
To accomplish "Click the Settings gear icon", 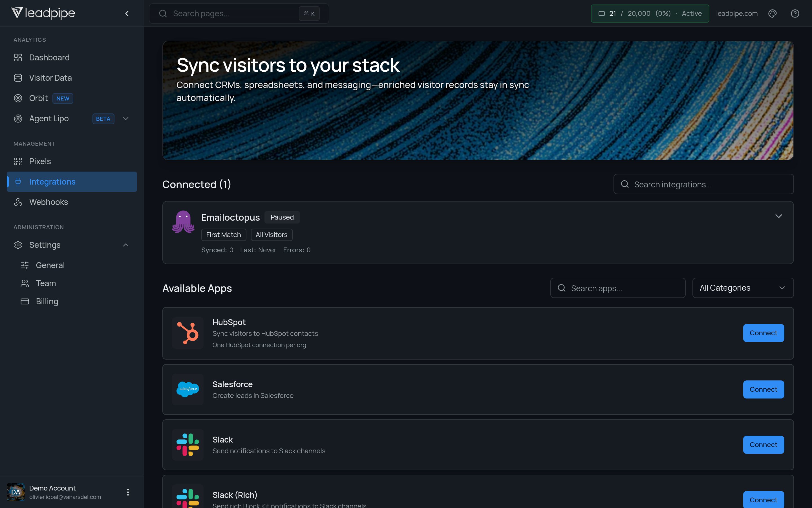I will click(x=18, y=245).
